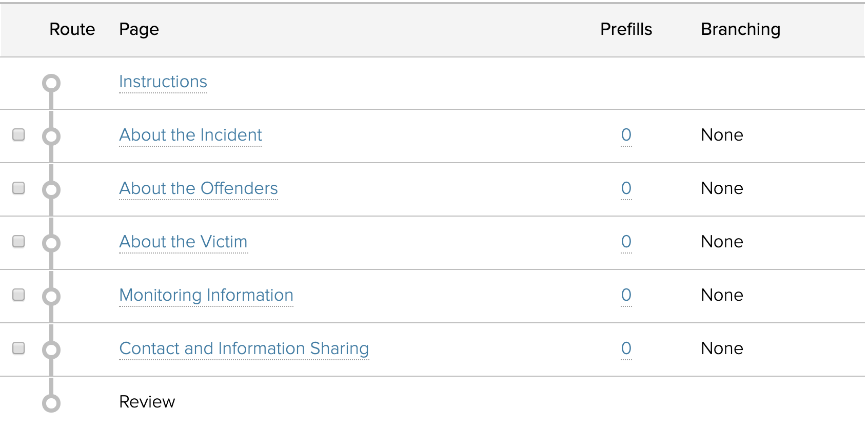Tick the About the Offenders checkbox
This screenshot has height=428, width=868.
point(18,188)
